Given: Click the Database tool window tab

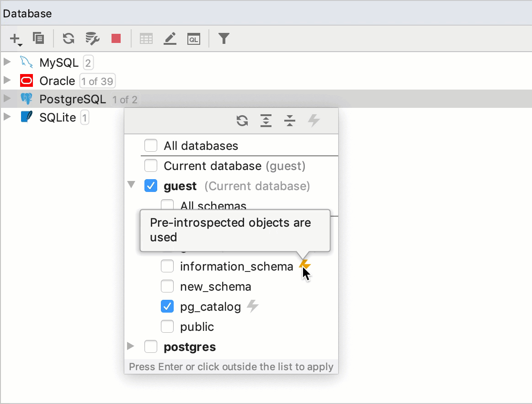Looking at the screenshot, I should 27,13.
